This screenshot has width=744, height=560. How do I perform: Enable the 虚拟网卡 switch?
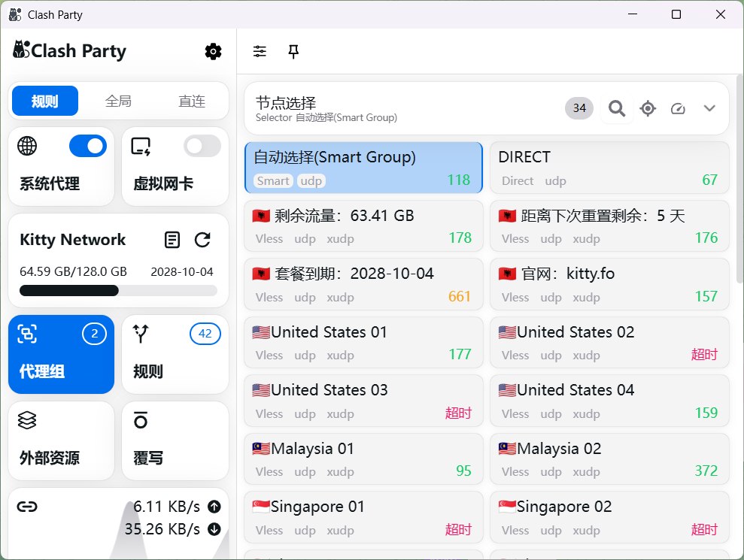[x=202, y=146]
